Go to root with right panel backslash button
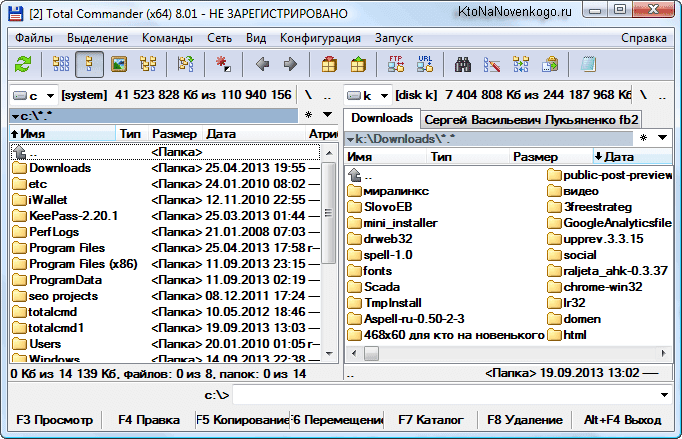 [x=643, y=95]
